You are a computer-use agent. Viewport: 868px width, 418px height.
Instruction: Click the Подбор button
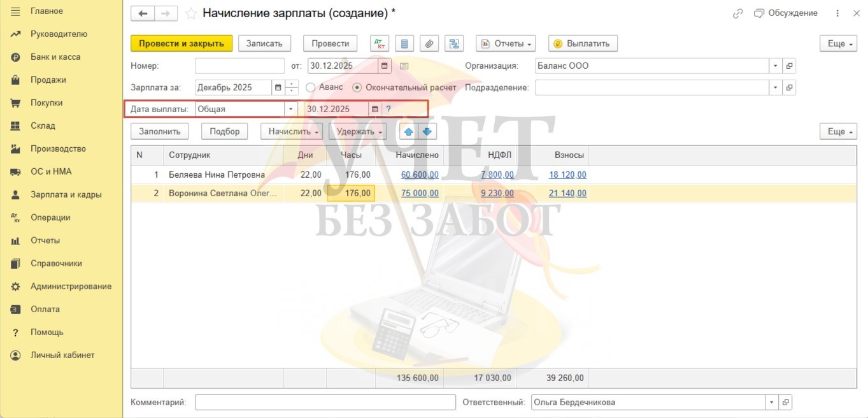(224, 131)
